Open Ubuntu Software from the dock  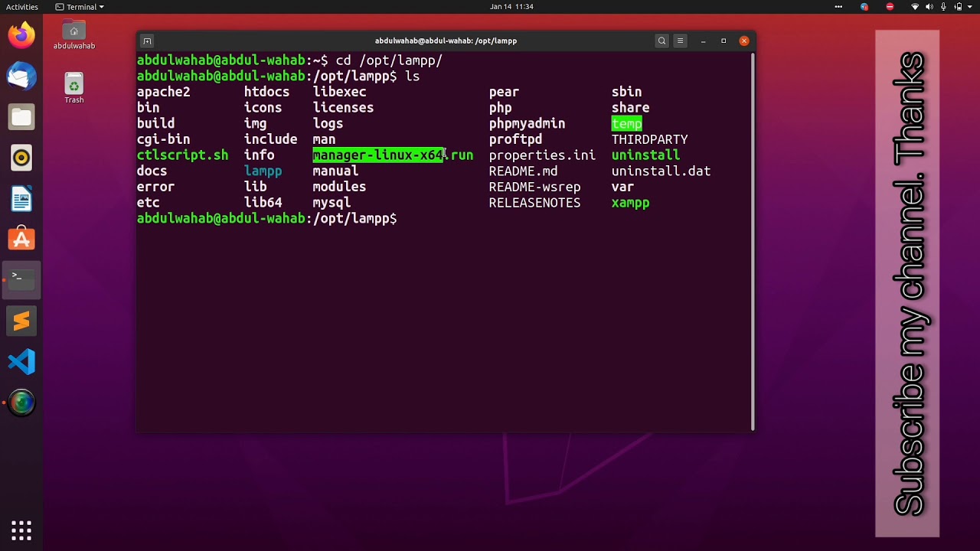(21, 240)
